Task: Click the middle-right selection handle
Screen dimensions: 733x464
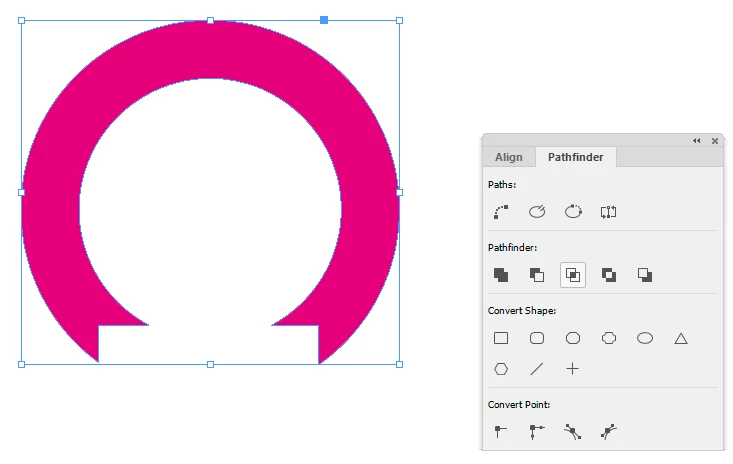Action: click(399, 192)
